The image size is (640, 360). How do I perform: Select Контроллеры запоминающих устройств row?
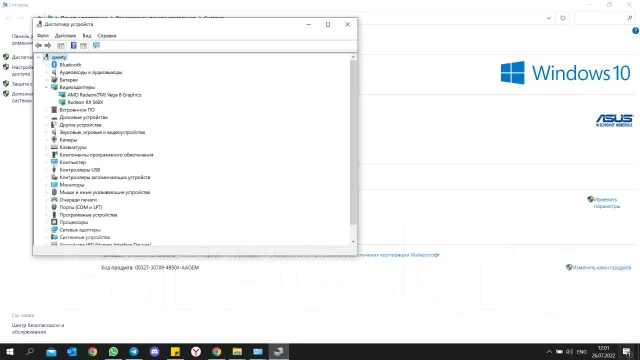click(x=105, y=178)
